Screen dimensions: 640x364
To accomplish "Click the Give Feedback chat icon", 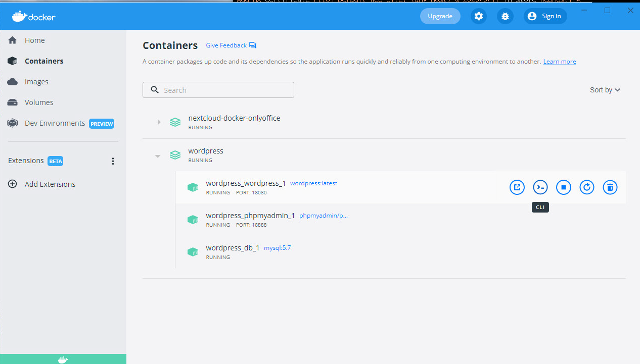I will [x=253, y=45].
